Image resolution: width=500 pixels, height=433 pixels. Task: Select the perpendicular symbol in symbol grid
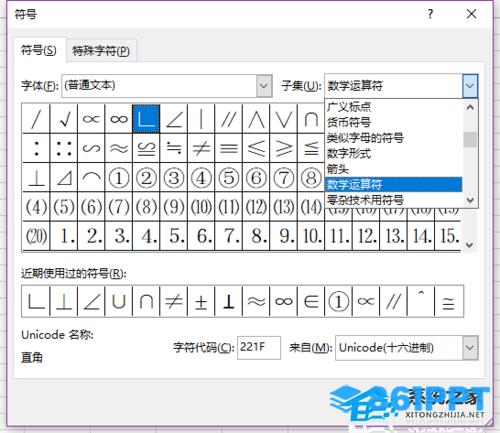tap(36, 177)
